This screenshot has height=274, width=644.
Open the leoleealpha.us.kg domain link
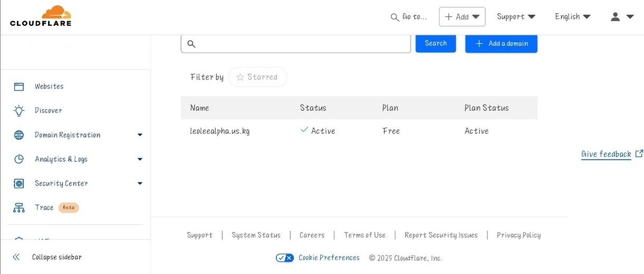coord(219,131)
